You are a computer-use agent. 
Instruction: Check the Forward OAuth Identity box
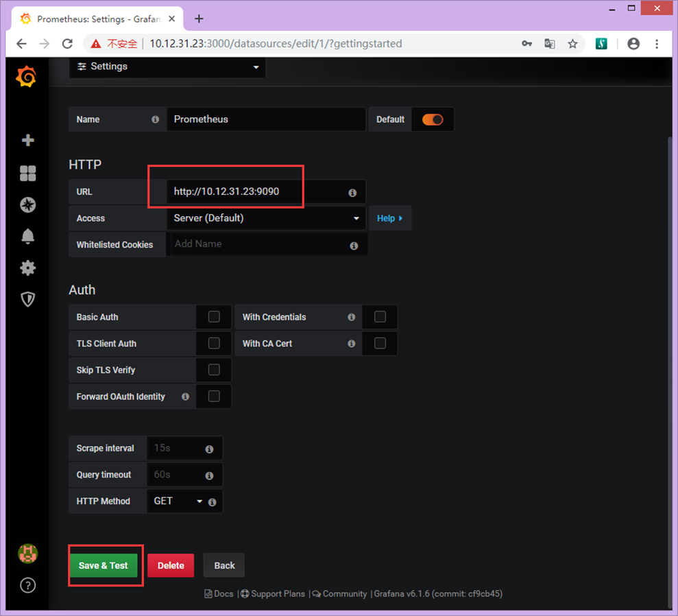(214, 396)
